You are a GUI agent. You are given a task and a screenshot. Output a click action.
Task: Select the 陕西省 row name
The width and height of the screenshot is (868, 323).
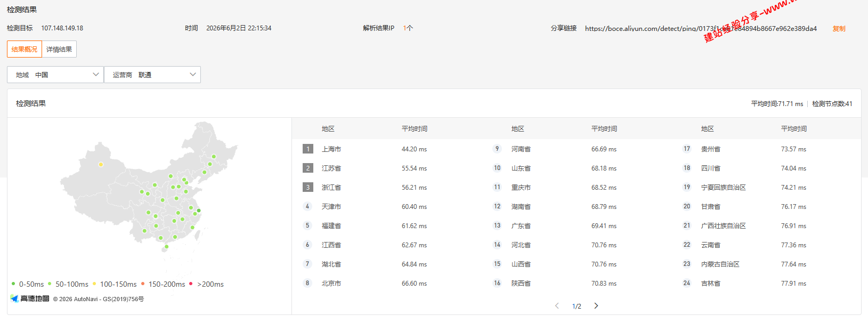(521, 284)
